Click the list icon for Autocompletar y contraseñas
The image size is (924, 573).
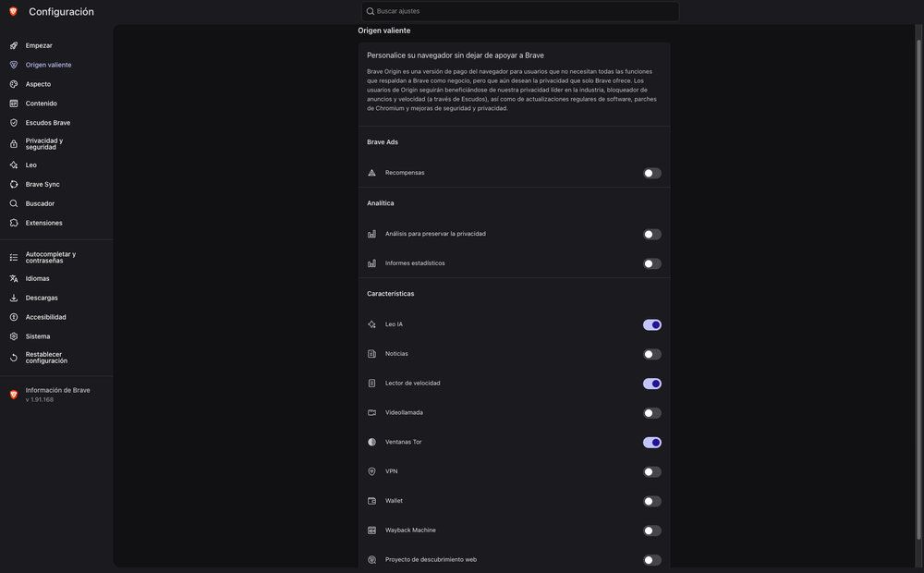point(14,258)
